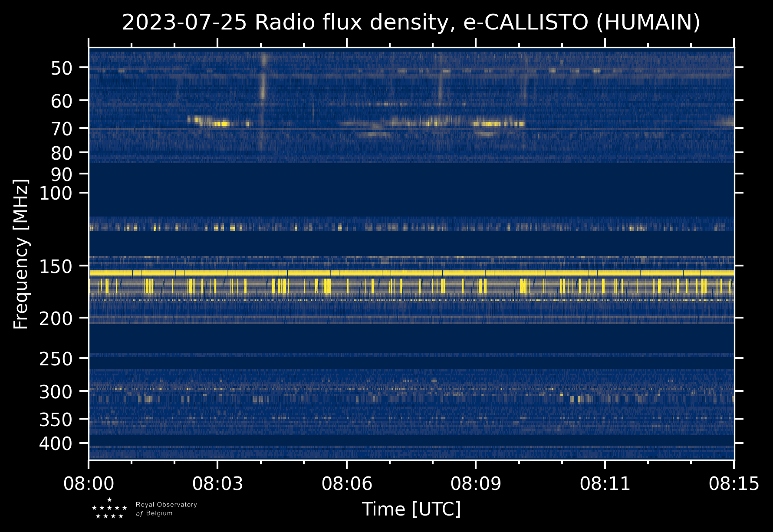The width and height of the screenshot is (773, 532).
Task: Click the 08:00 time axis label
Action: (89, 483)
